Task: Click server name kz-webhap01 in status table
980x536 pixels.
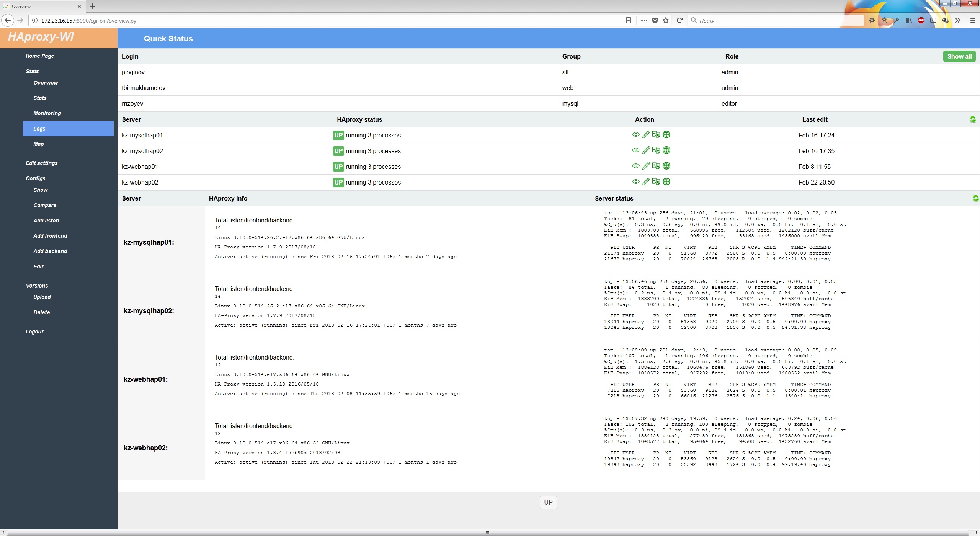Action: [x=140, y=167]
